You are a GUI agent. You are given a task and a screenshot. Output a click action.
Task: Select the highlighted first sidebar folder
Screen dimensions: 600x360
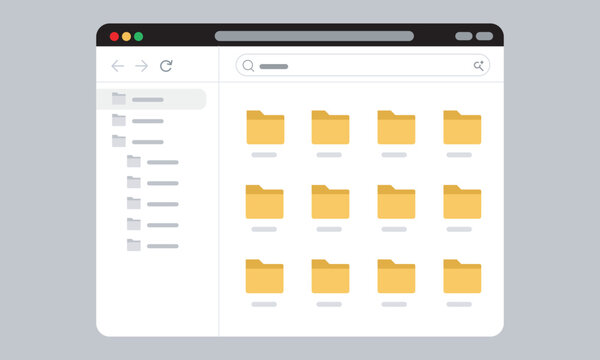[x=152, y=99]
